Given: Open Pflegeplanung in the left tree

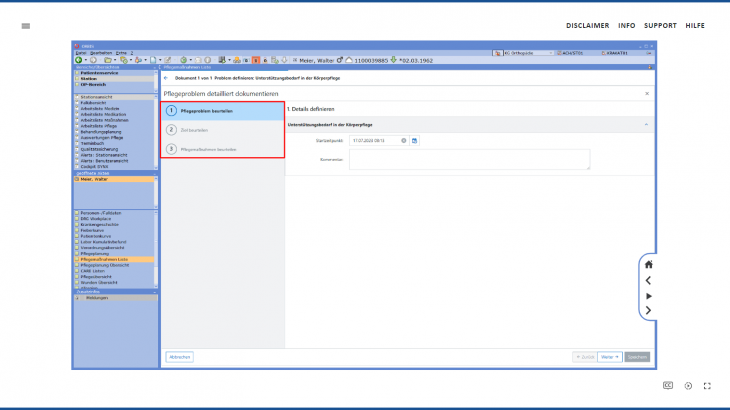Looking at the screenshot, I should pyautogui.click(x=96, y=254).
